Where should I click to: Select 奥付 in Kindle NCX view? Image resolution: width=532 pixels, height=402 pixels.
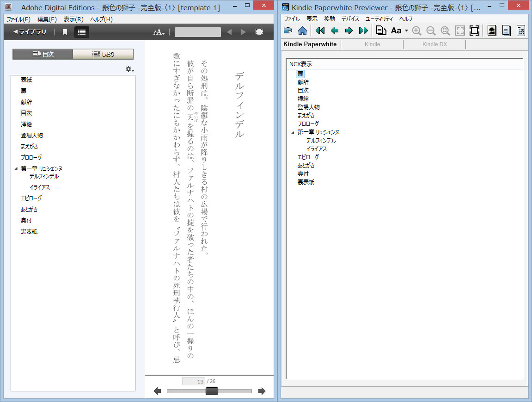[x=303, y=174]
